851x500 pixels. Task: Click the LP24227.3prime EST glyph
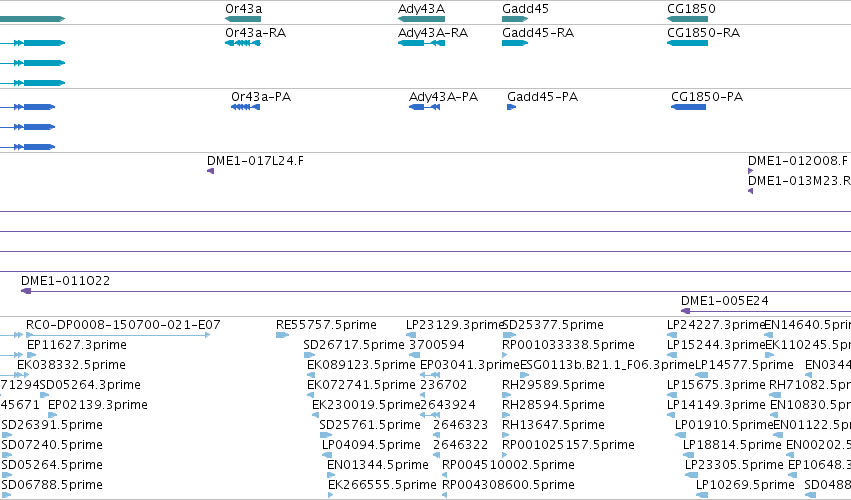pos(672,335)
